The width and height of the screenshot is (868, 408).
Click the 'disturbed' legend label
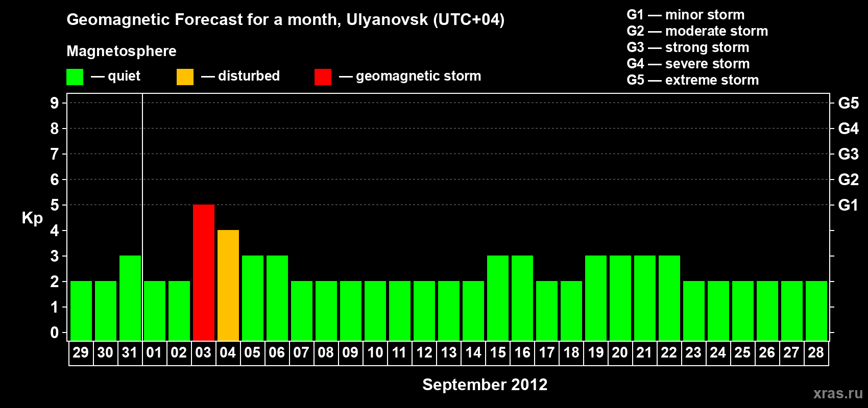coord(249,76)
